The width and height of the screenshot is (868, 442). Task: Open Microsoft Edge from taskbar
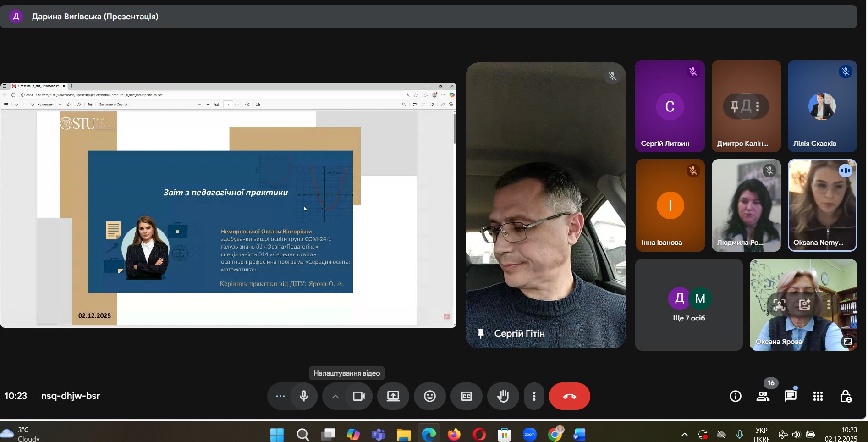tap(429, 434)
